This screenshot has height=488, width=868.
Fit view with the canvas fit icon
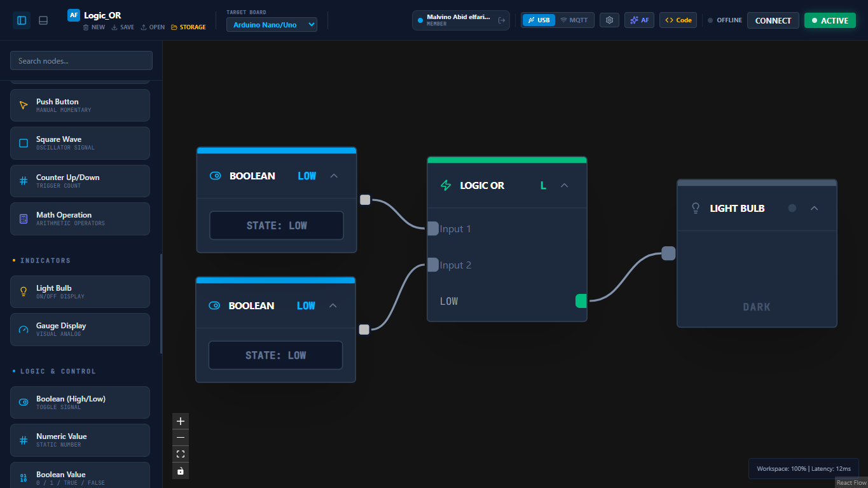(181, 454)
